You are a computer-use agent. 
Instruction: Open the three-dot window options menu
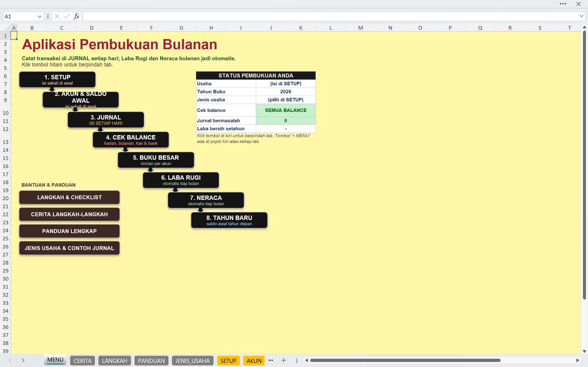(563, 4)
